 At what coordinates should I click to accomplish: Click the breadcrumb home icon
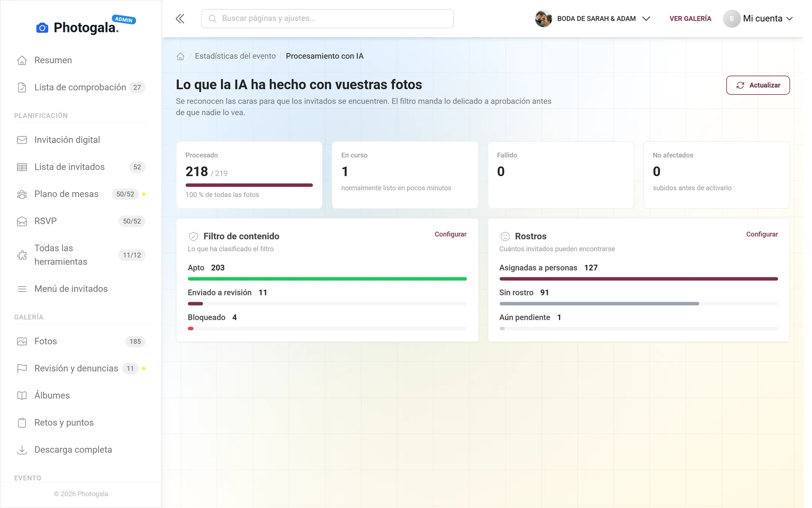point(180,56)
